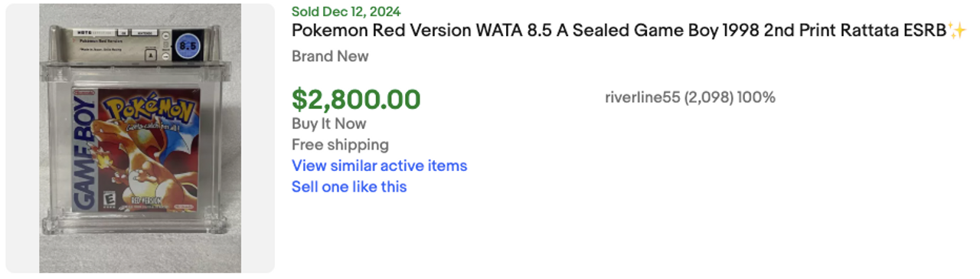Open View similar active items link

(379, 166)
